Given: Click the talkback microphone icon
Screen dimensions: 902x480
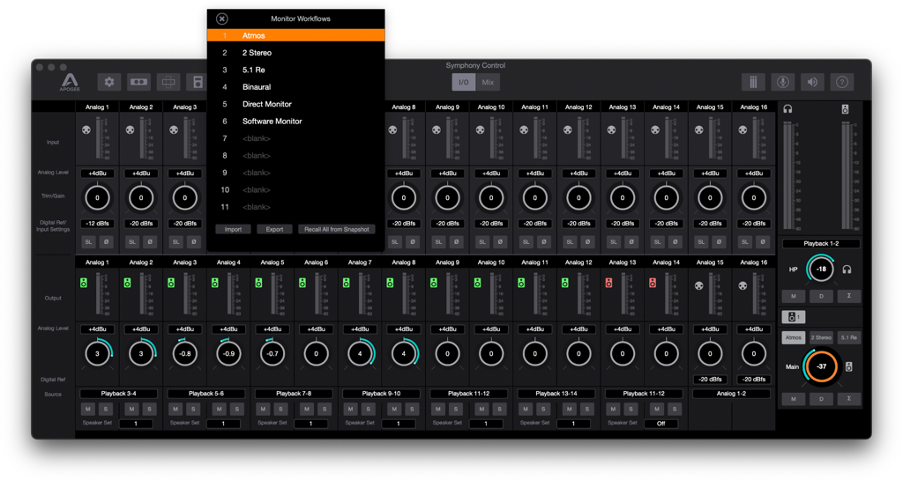Looking at the screenshot, I should [x=782, y=82].
